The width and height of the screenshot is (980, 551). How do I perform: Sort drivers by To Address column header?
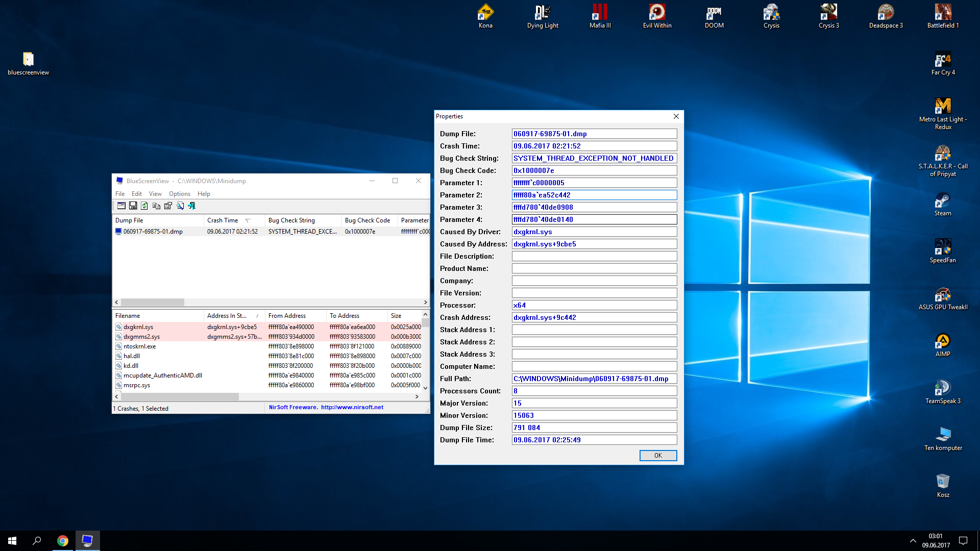pos(357,316)
